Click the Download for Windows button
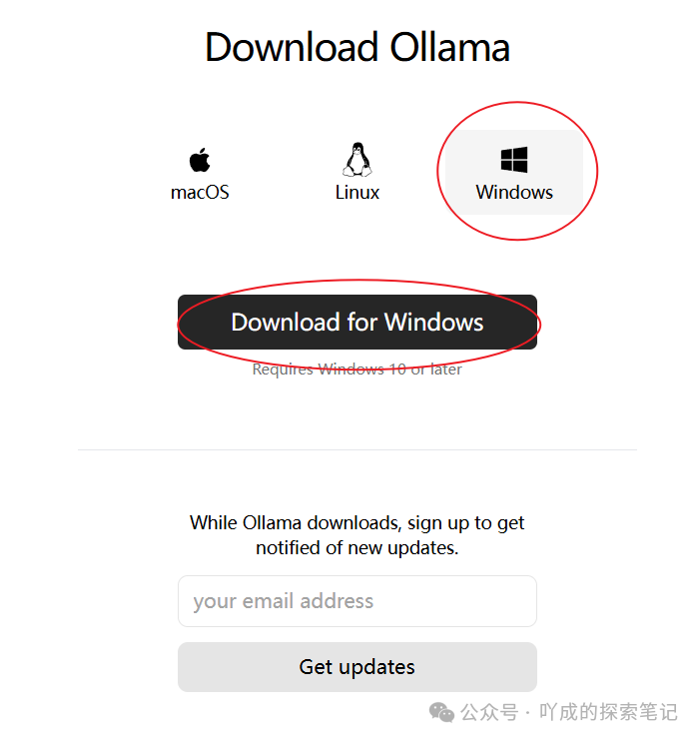Viewport: 700px width, 740px height. pyautogui.click(x=357, y=323)
